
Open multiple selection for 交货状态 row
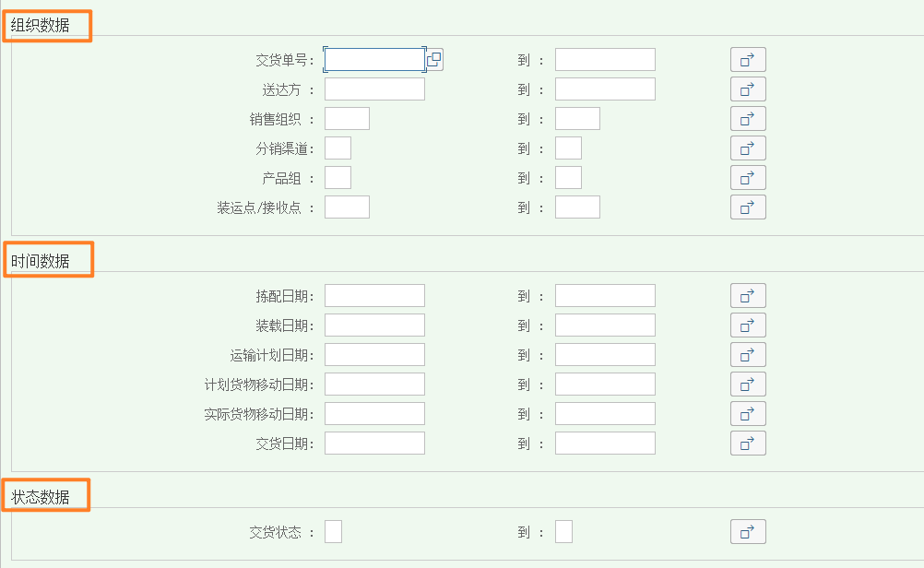[748, 532]
